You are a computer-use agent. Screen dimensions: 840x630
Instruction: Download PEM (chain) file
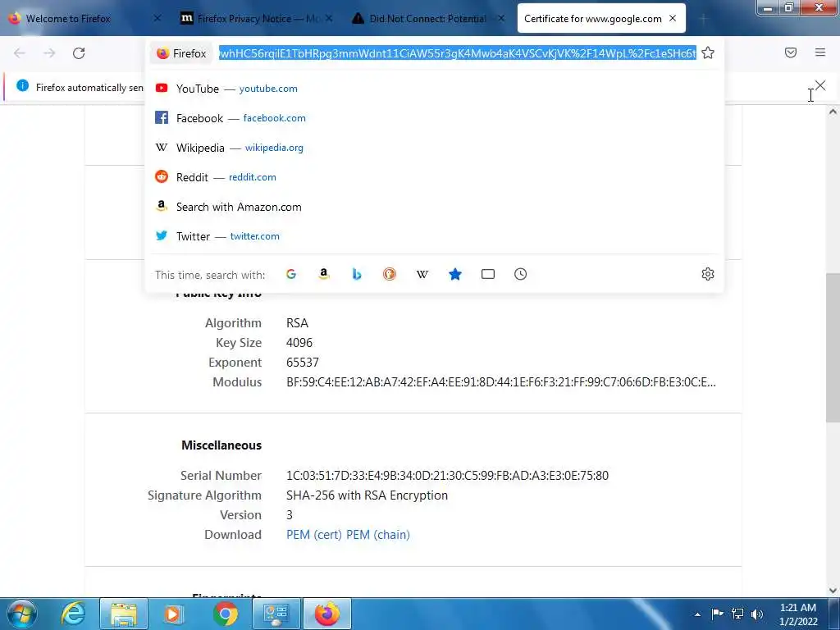(377, 535)
